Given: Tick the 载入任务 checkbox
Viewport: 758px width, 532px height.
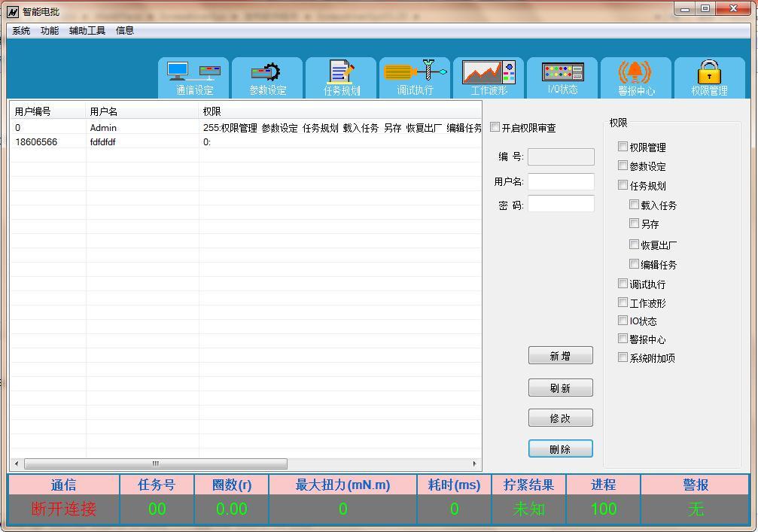Looking at the screenshot, I should [x=634, y=205].
